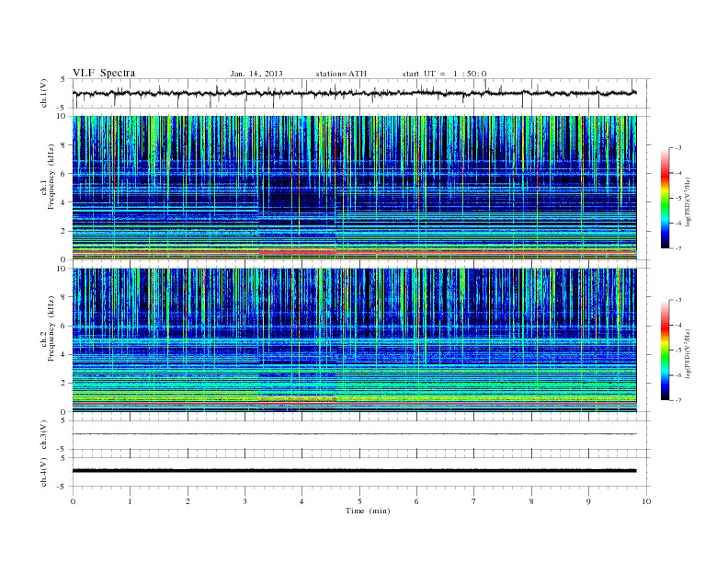
Task: Click time axis tick label '1'
Action: coord(130,501)
